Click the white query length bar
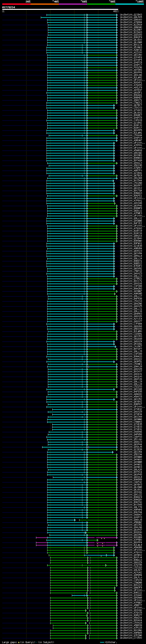146x644 pixels. pyautogui.click(x=60, y=10)
